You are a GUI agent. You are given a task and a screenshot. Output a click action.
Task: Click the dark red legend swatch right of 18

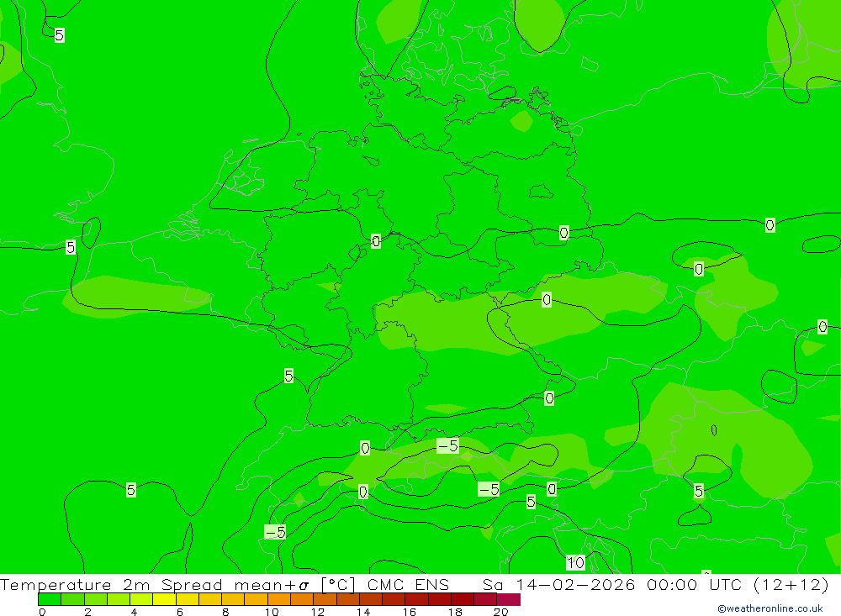pyautogui.click(x=463, y=599)
